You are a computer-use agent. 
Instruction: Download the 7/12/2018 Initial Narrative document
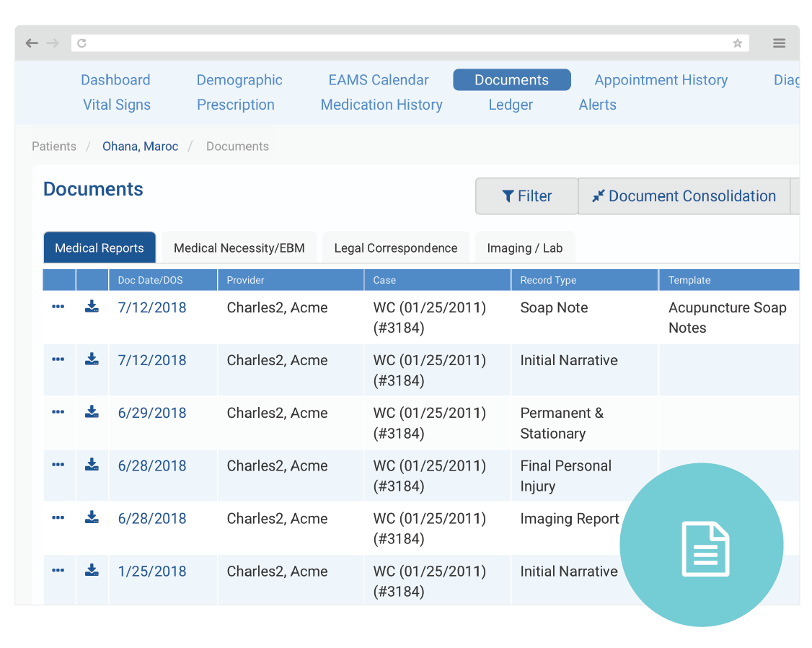92,359
